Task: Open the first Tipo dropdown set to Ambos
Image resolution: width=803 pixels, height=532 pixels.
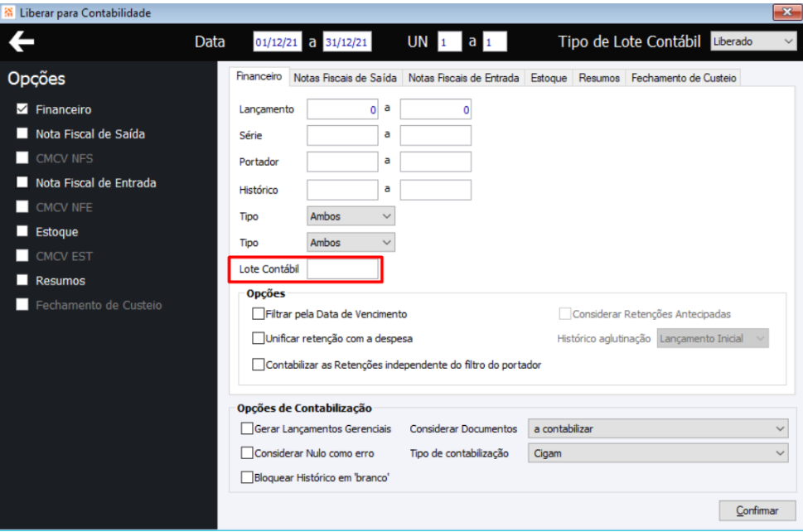Action: (x=351, y=216)
